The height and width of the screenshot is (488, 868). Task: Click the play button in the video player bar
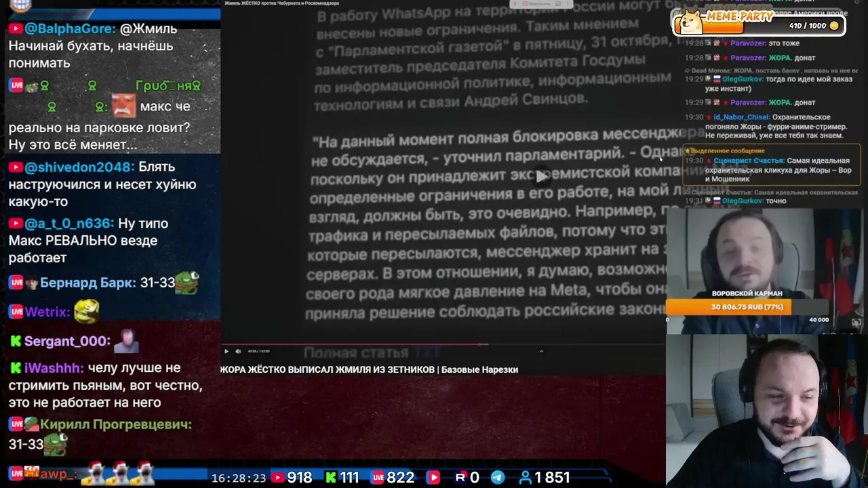(226, 351)
